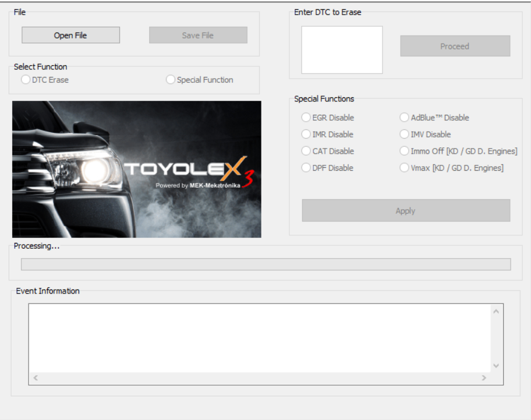Viewport: 531px width, 420px height.
Task: Select Vmax for KD/GD engines
Action: 404,168
